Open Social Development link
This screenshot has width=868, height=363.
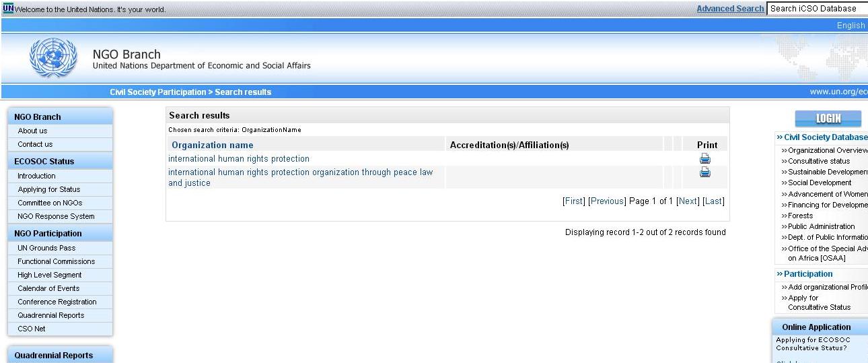tap(820, 183)
